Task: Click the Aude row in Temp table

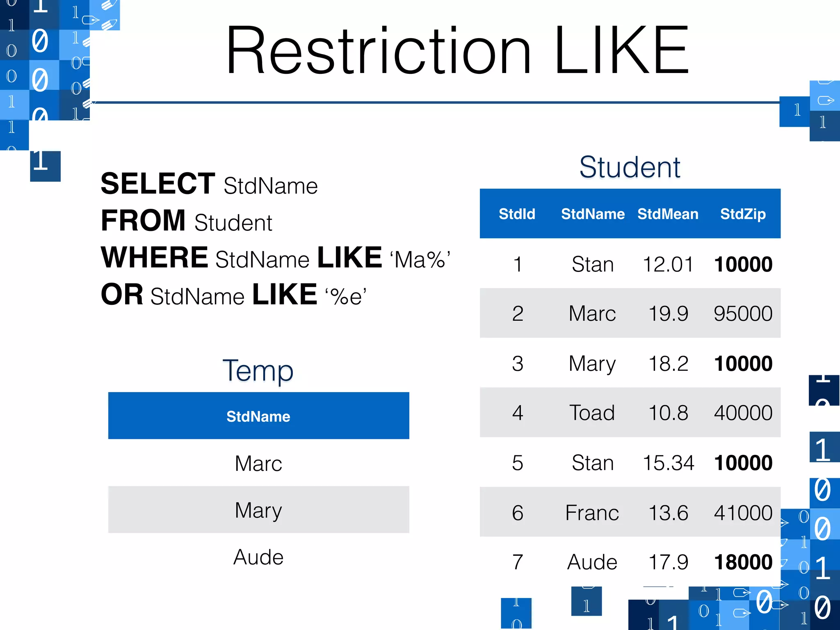Action: click(x=258, y=557)
